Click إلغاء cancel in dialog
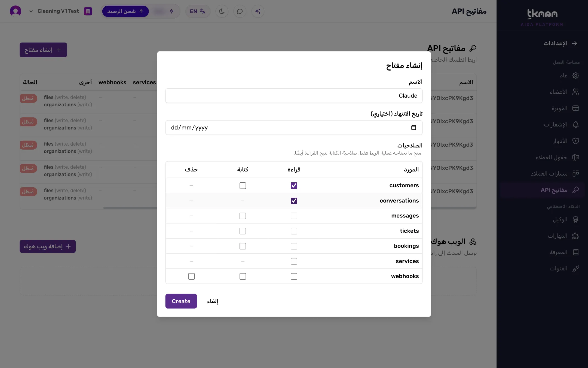Image resolution: width=588 pixels, height=368 pixels. [x=213, y=301]
